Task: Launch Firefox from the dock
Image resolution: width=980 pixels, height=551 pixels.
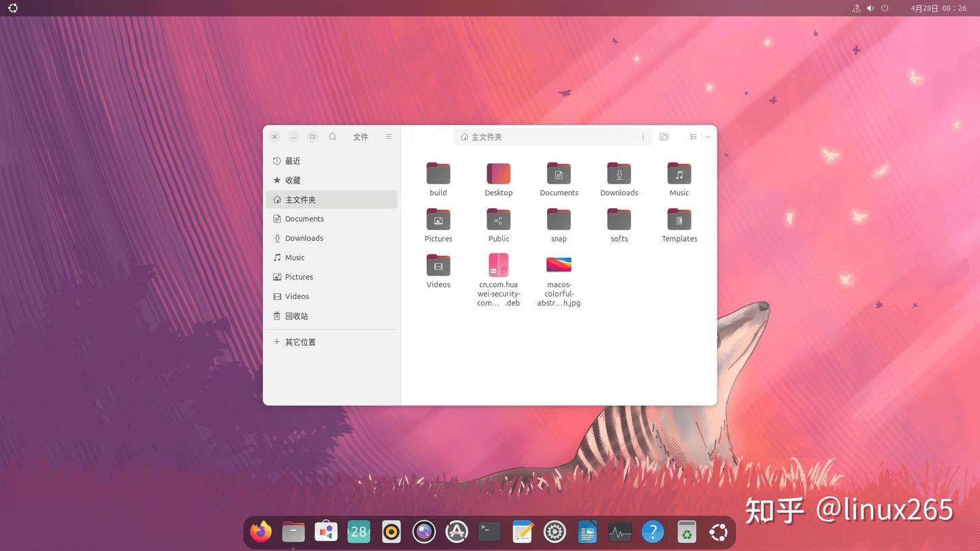Action: (261, 531)
